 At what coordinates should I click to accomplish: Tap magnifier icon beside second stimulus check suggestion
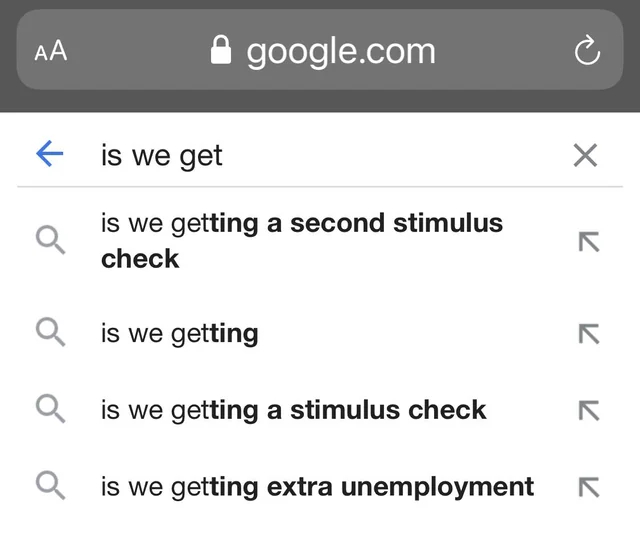coord(50,240)
